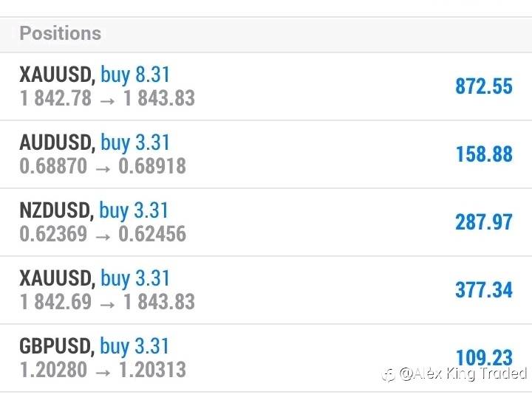Select the price line 0.62369 → 0.62456
This screenshot has width=532, height=400.
click(x=103, y=234)
